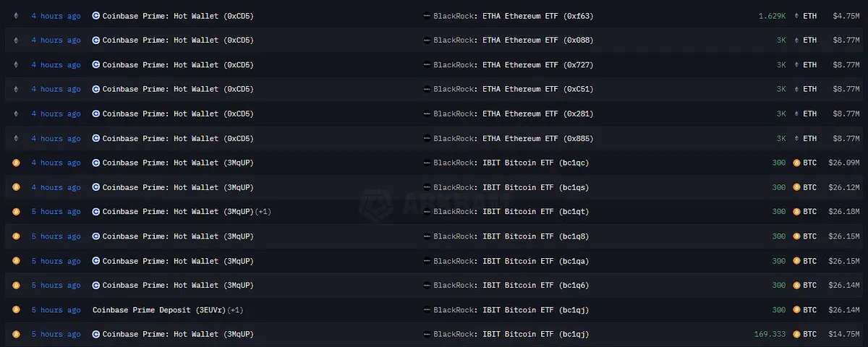Click the timestamp in the bc1q8 row

tap(56, 236)
